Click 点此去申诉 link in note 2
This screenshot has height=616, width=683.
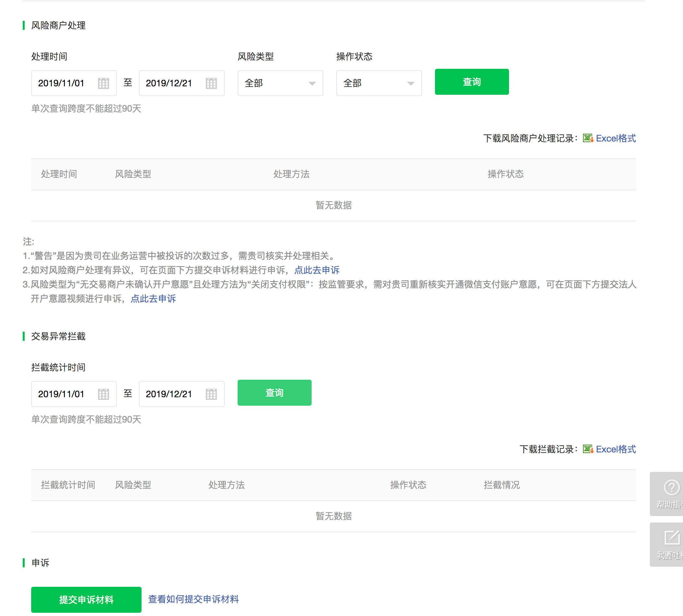tap(317, 270)
